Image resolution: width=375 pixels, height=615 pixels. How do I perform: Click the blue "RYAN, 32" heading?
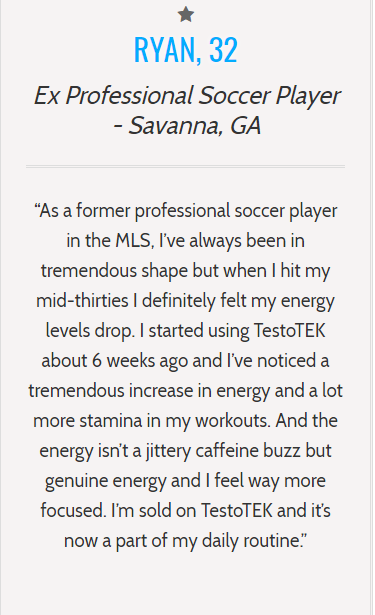(186, 50)
